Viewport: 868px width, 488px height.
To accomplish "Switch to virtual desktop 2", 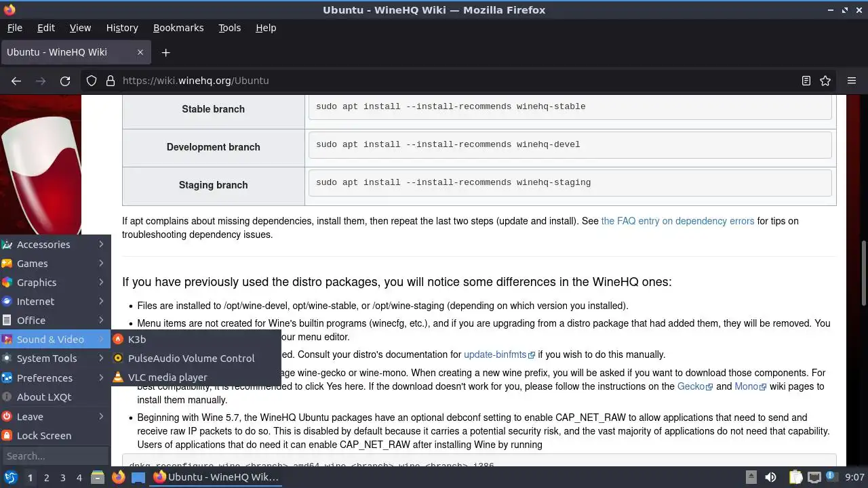I will (x=47, y=478).
